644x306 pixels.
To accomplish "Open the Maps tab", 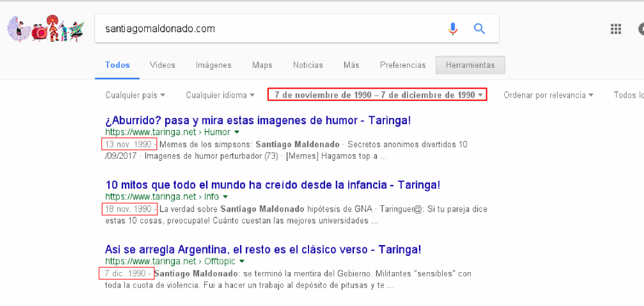I will 262,65.
